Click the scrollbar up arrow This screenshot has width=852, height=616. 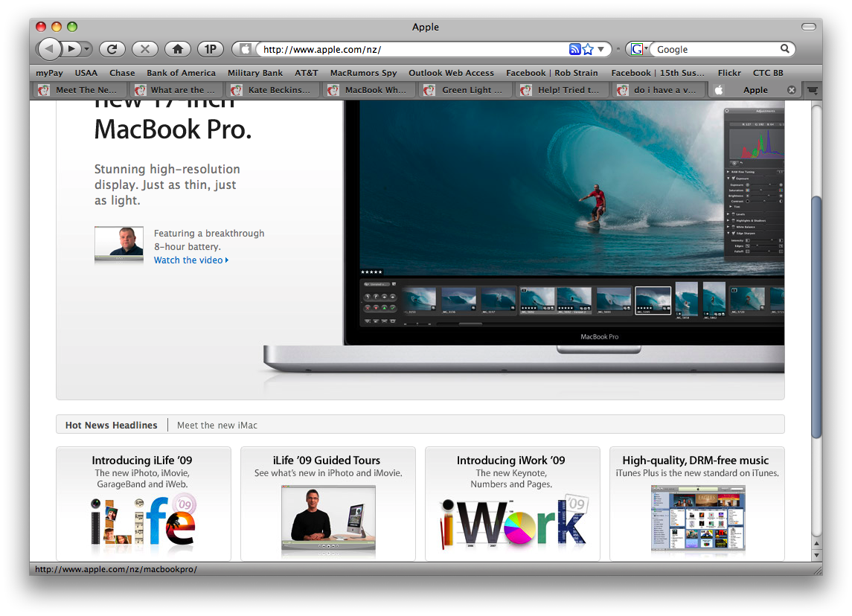(816, 543)
